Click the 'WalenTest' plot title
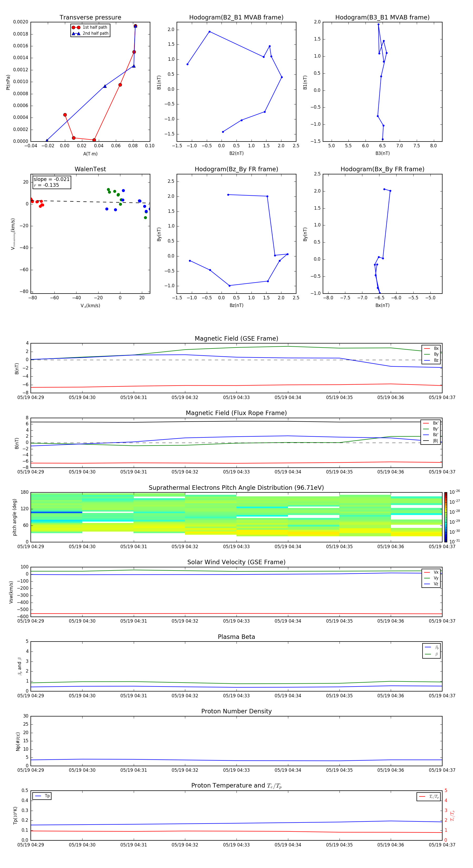The width and height of the screenshot is (473, 868). tap(90, 169)
